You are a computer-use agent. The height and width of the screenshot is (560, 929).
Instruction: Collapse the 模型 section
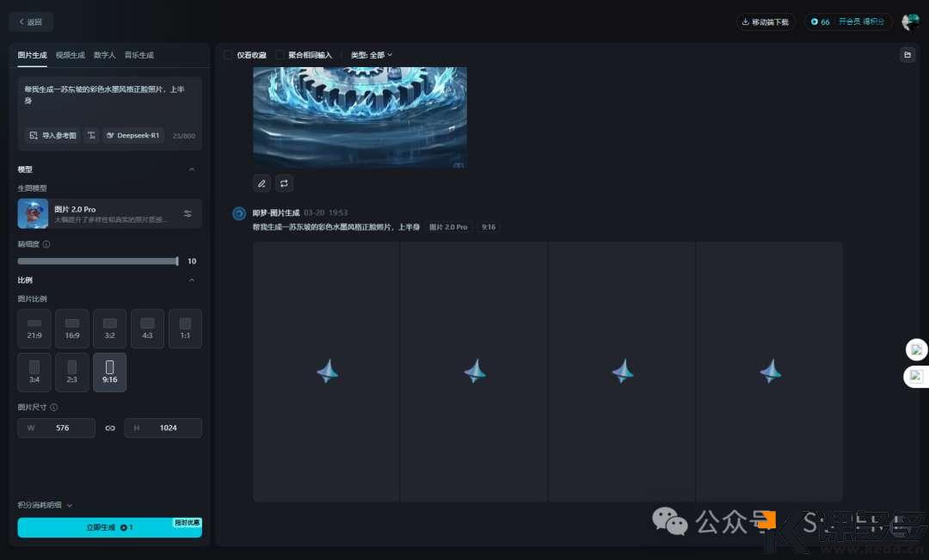(x=191, y=169)
